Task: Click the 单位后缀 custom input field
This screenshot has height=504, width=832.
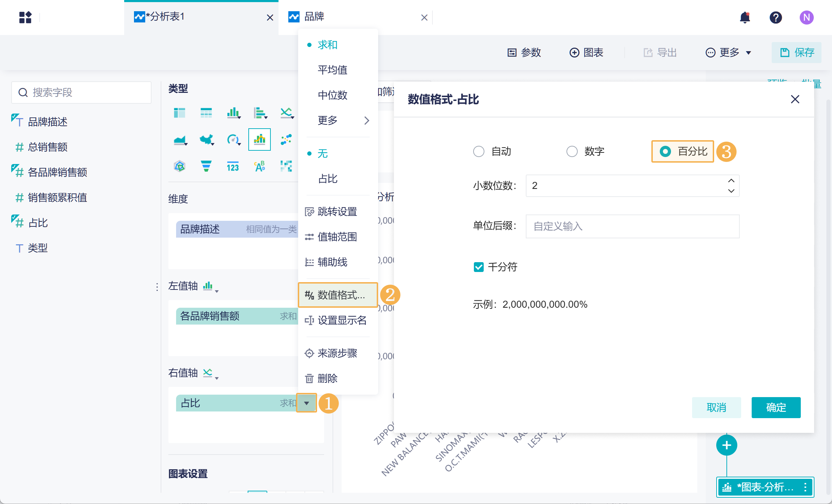Action: point(632,226)
